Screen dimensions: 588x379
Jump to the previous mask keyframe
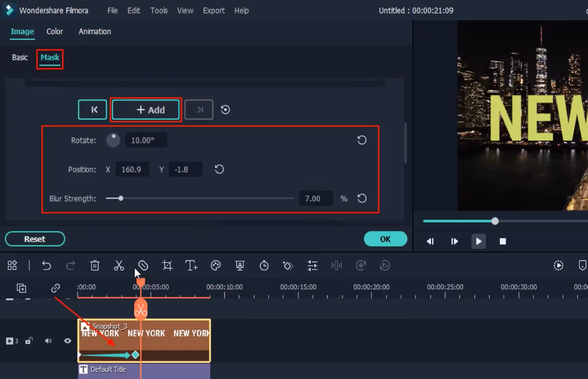coord(92,110)
